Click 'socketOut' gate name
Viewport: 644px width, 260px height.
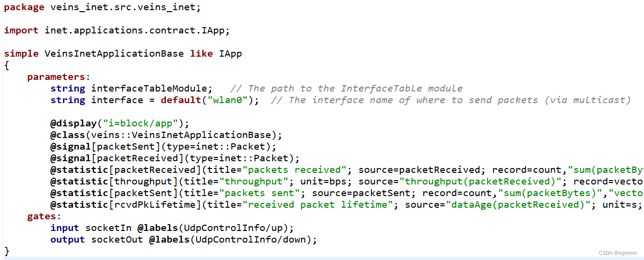(x=117, y=240)
